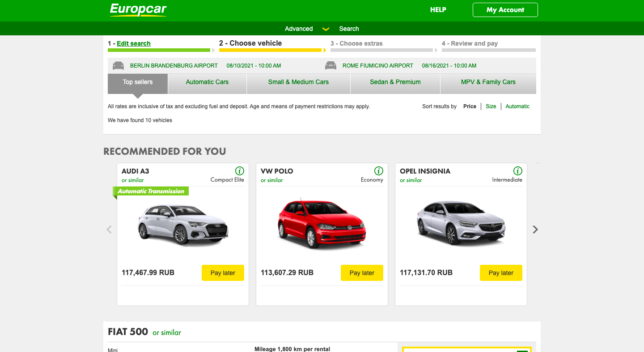644x352 pixels.
Task: Click the Opel Insignia car image
Action: 461,223
